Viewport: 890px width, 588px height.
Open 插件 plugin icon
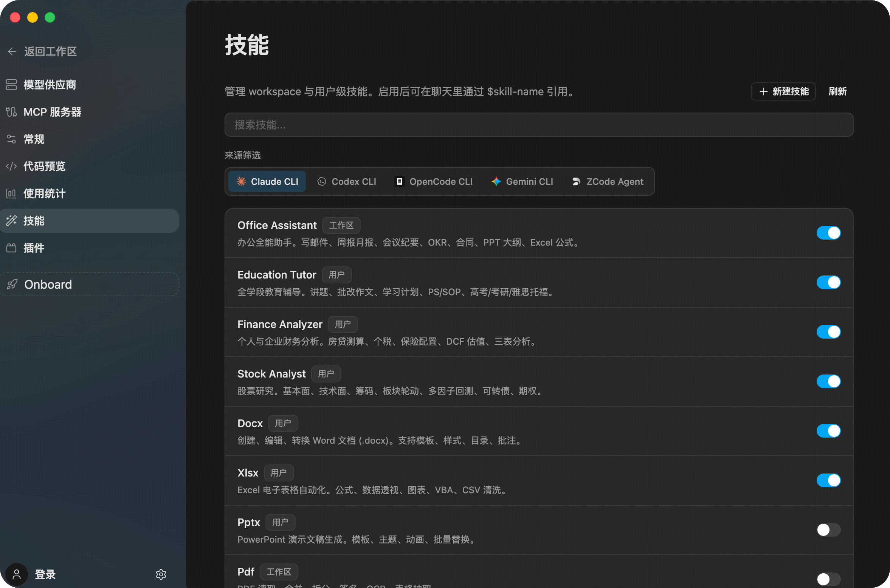(11, 248)
